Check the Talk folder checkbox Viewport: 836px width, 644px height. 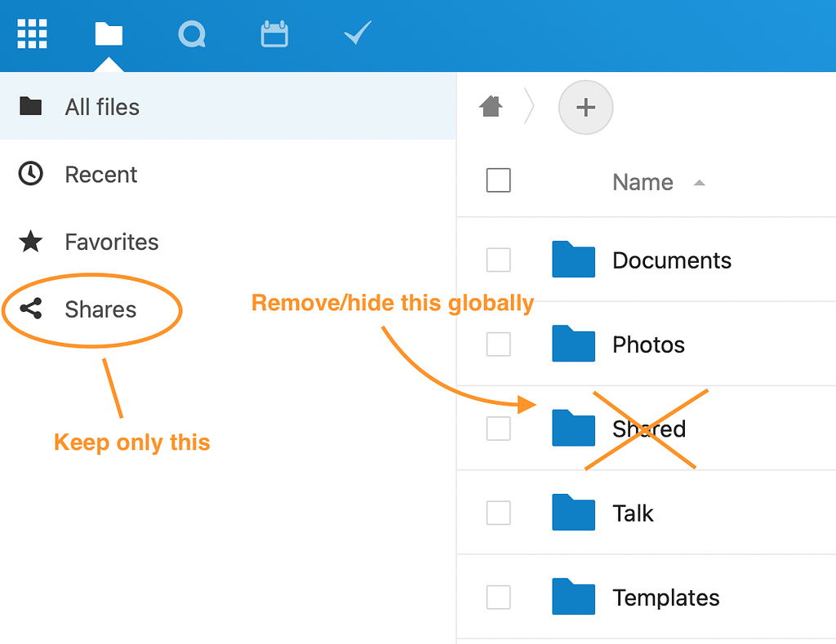point(498,513)
